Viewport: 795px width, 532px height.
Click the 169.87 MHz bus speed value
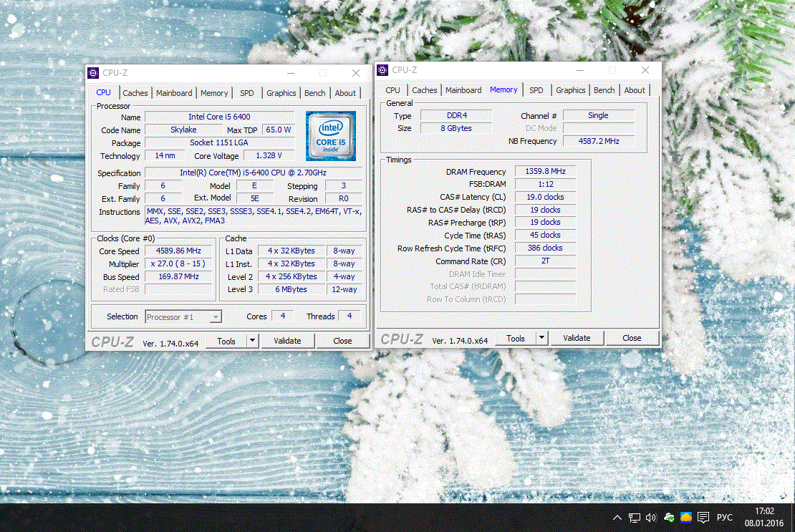click(x=178, y=276)
